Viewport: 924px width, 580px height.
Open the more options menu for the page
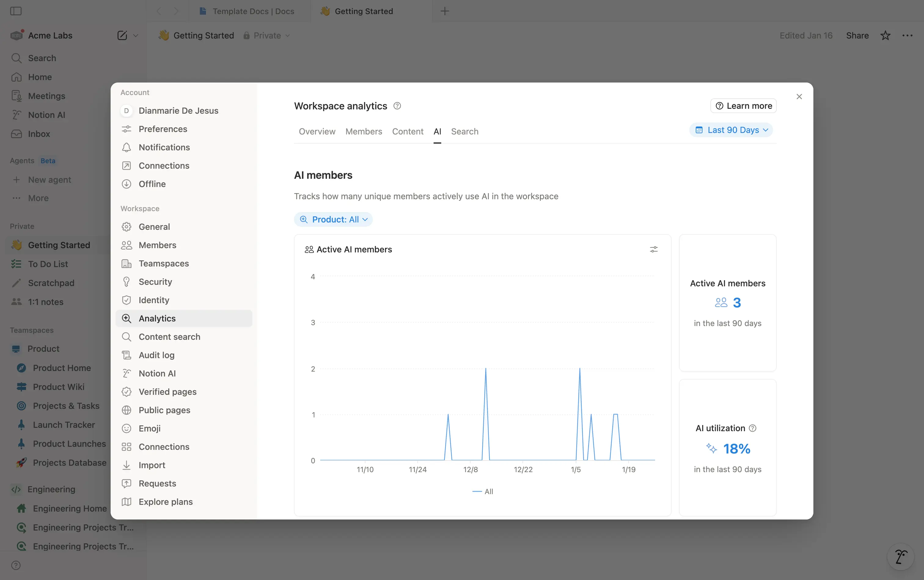tap(908, 35)
